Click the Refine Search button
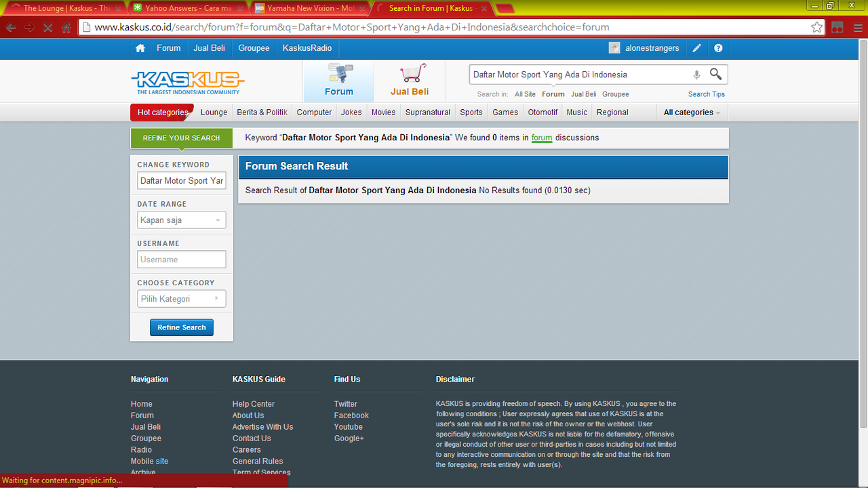 tap(182, 327)
